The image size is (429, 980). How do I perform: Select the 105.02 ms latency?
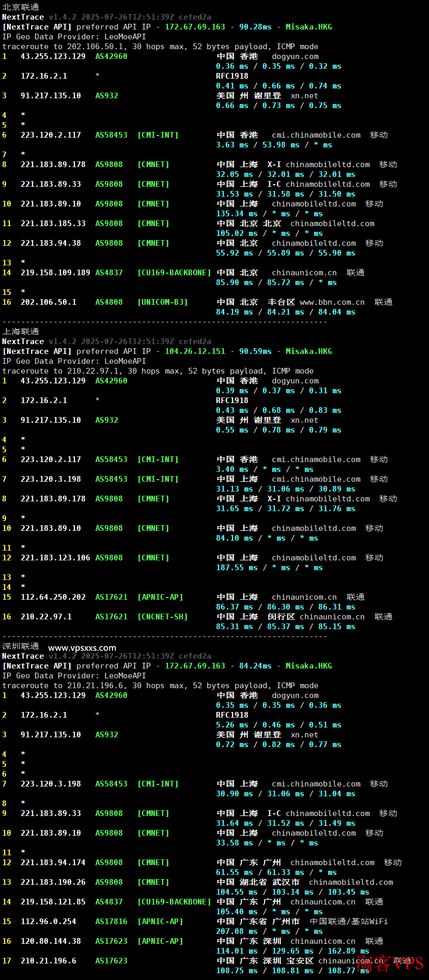237,233
